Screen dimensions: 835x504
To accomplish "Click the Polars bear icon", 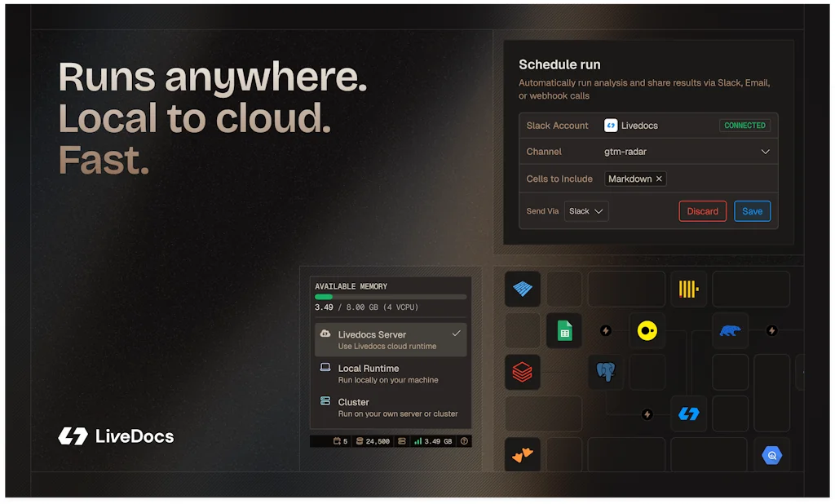I will tap(730, 331).
